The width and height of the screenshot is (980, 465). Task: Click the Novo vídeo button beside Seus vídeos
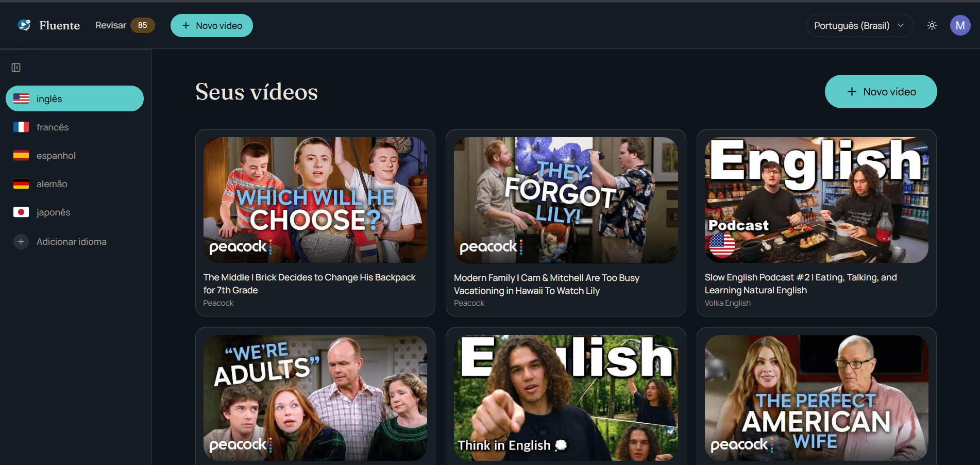point(881,91)
